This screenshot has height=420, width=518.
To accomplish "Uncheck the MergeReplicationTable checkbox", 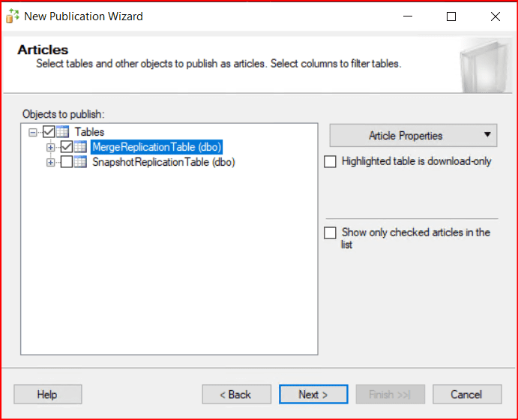I will [66, 147].
